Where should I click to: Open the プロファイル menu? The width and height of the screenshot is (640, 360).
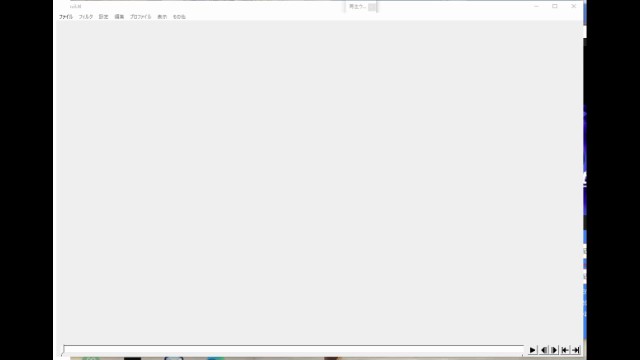click(140, 17)
